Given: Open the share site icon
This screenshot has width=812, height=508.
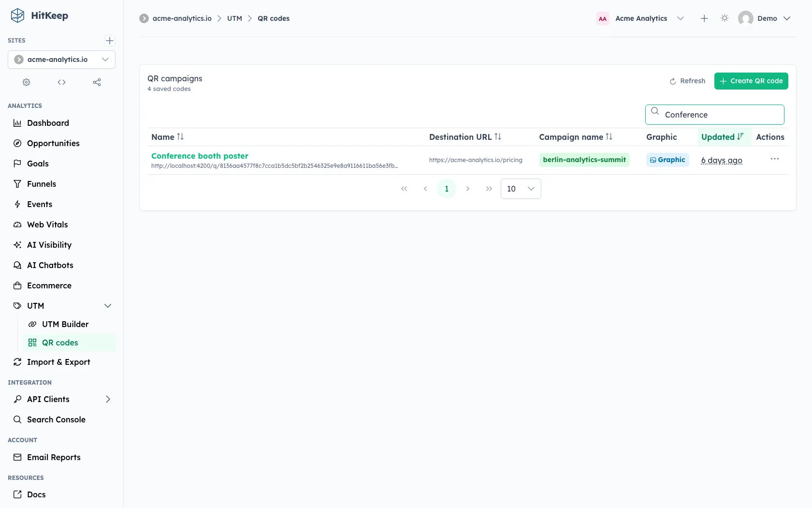Looking at the screenshot, I should point(97,82).
